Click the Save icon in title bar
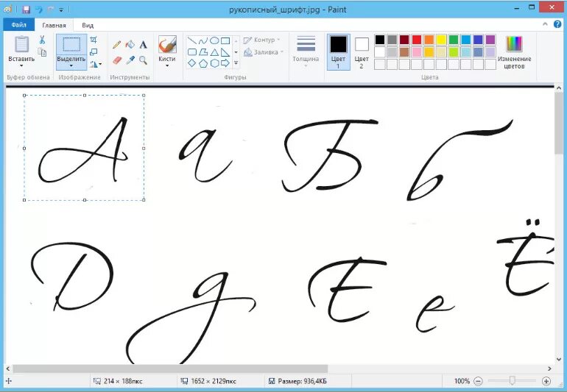567x392 pixels. click(x=26, y=9)
